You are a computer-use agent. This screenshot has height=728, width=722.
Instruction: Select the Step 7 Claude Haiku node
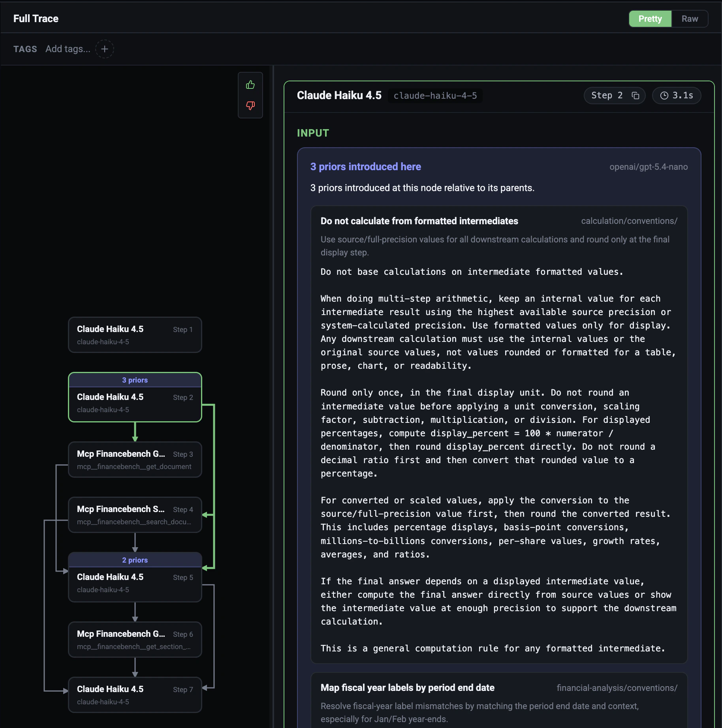pyautogui.click(x=135, y=695)
